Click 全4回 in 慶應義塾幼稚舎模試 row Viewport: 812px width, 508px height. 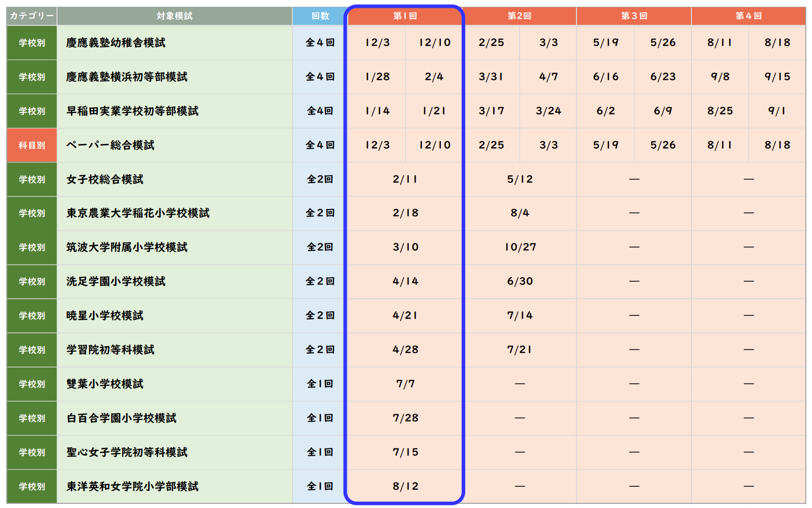(320, 43)
